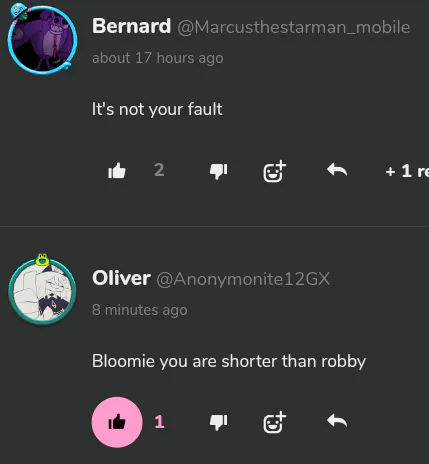Open the "8 minutes ago" timestamp
This screenshot has height=464, width=429.
point(140,310)
